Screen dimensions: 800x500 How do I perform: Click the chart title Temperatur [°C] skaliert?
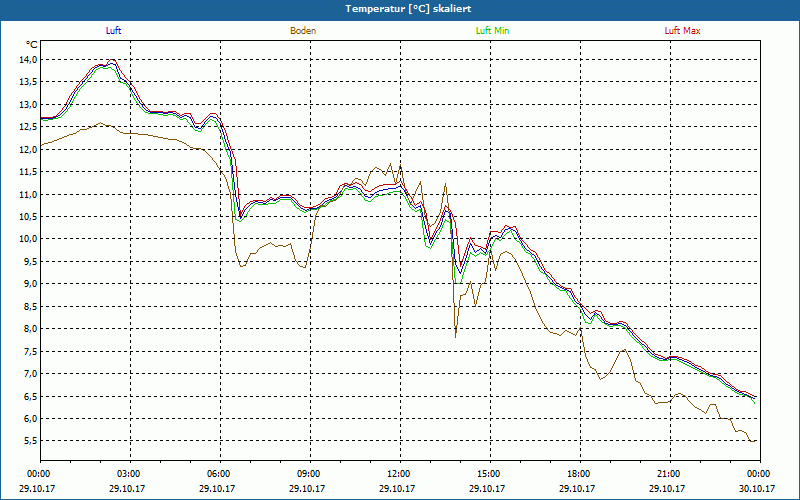(x=408, y=9)
